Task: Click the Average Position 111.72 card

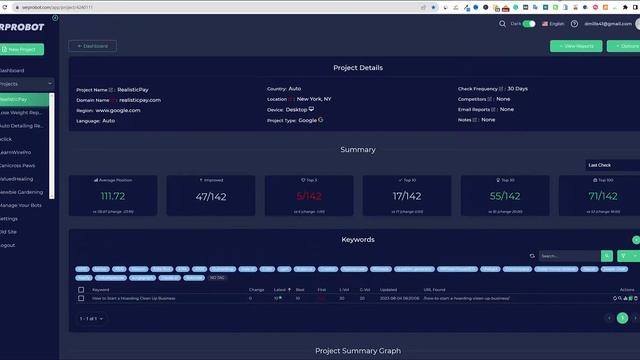Action: point(113,196)
